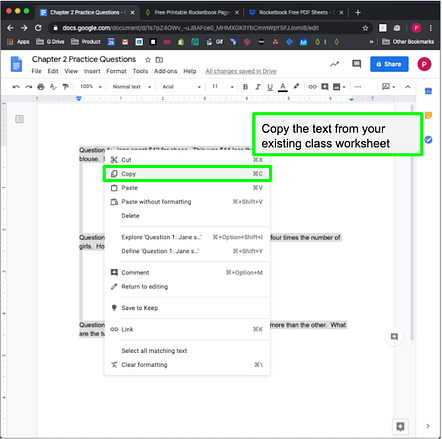Open the highlight color pen
Viewport: 442px width, 439px height.
(x=296, y=87)
